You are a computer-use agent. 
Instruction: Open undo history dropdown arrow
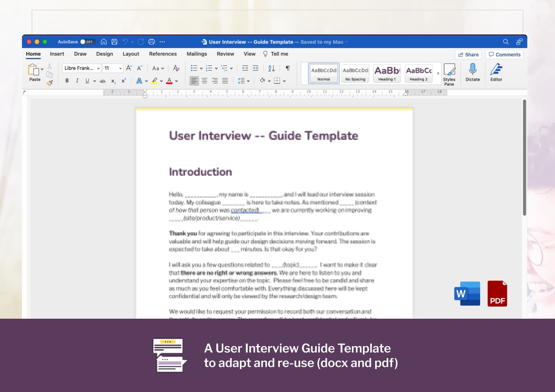[132, 42]
